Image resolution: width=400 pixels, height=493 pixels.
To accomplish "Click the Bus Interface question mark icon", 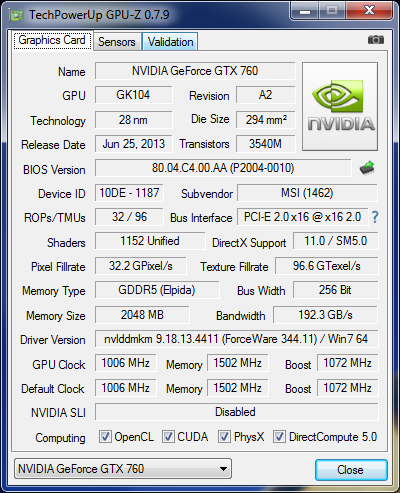I will click(375, 217).
